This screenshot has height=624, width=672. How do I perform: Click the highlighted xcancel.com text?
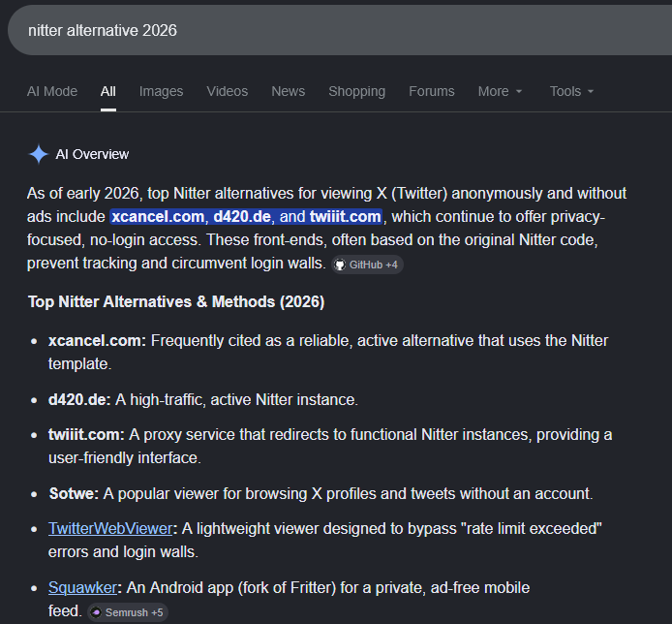(x=158, y=217)
